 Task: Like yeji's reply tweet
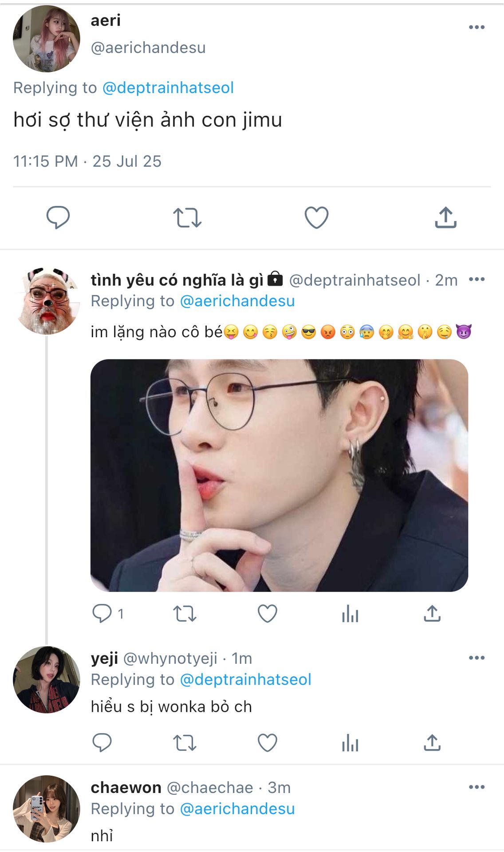pyautogui.click(x=268, y=743)
